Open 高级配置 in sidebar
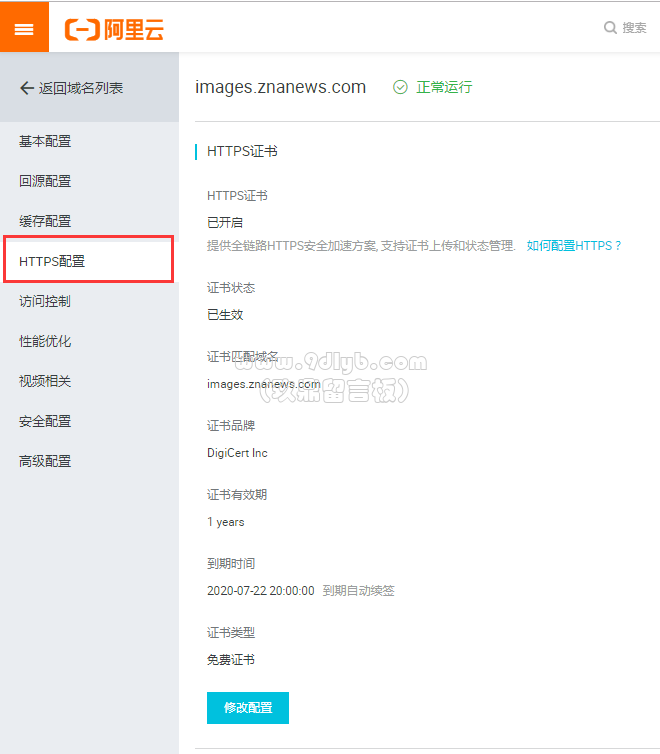 coord(45,461)
